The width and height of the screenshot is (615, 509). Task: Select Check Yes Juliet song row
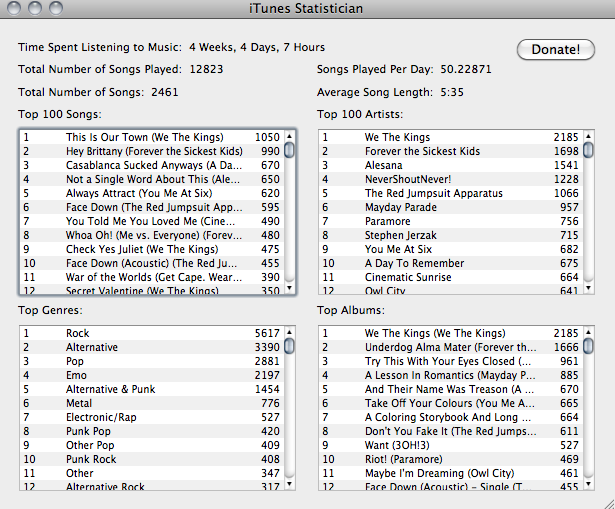pyautogui.click(x=152, y=249)
